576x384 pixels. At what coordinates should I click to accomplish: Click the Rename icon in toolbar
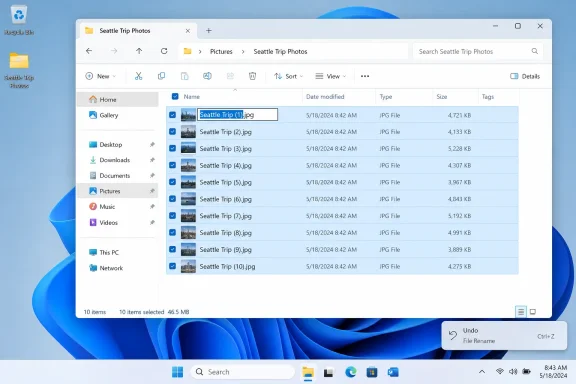pos(207,76)
